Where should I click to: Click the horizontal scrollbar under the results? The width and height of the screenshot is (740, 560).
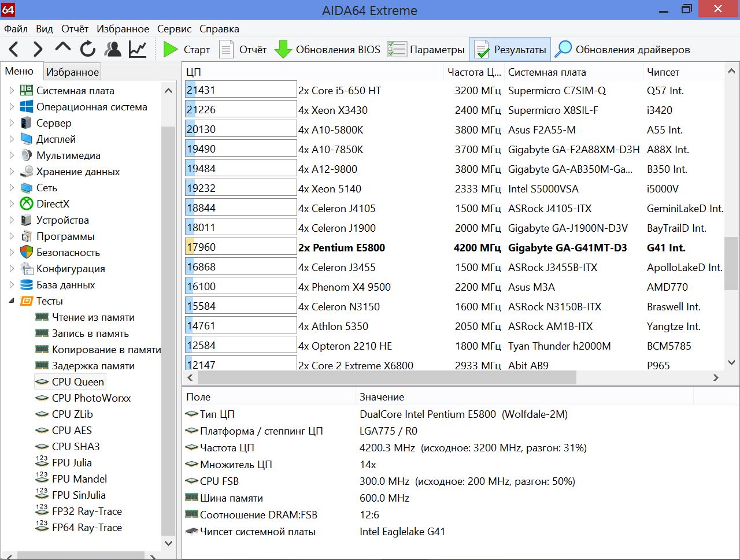click(387, 377)
